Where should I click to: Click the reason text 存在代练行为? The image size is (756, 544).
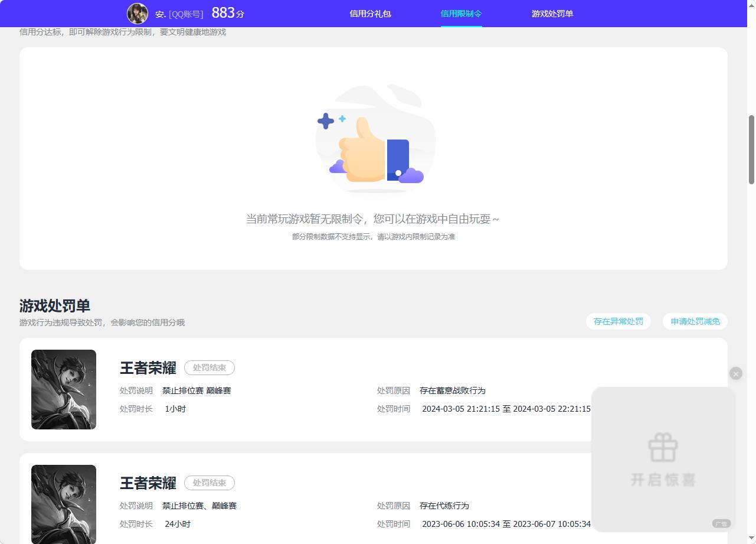(x=444, y=506)
